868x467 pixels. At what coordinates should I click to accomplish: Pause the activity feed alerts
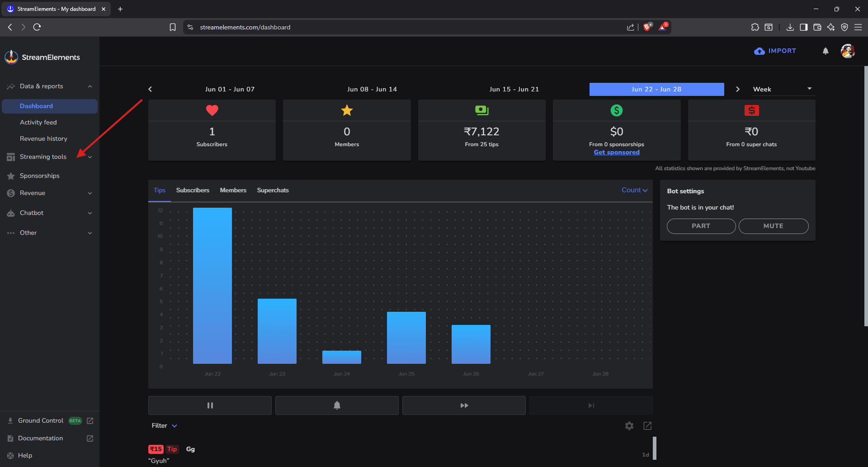click(210, 405)
